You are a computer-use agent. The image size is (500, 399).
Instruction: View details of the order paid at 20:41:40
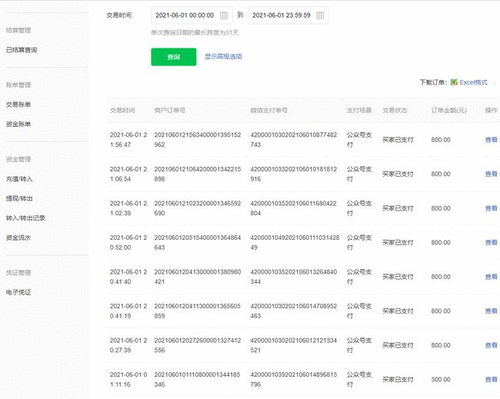point(491,277)
